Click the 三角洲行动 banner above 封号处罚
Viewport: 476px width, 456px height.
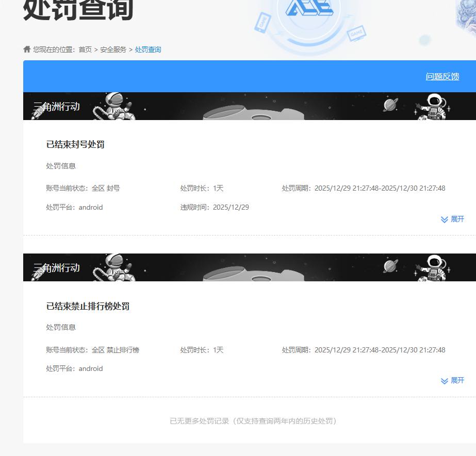click(x=250, y=106)
